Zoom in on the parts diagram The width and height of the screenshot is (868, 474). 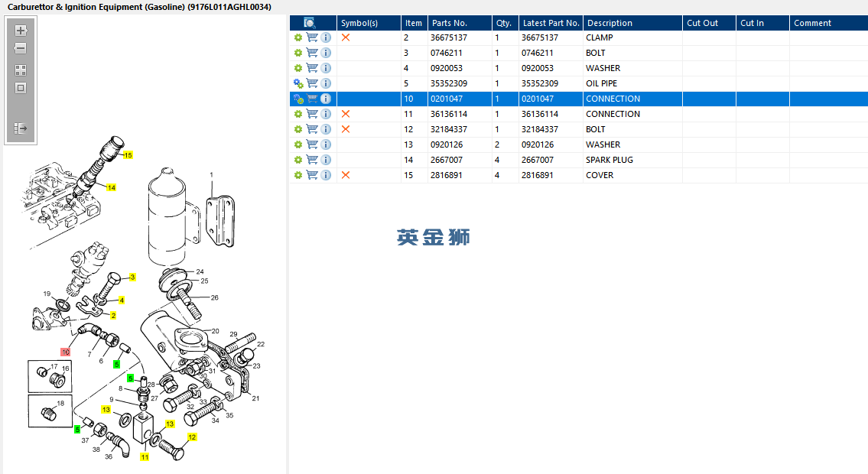(21, 31)
